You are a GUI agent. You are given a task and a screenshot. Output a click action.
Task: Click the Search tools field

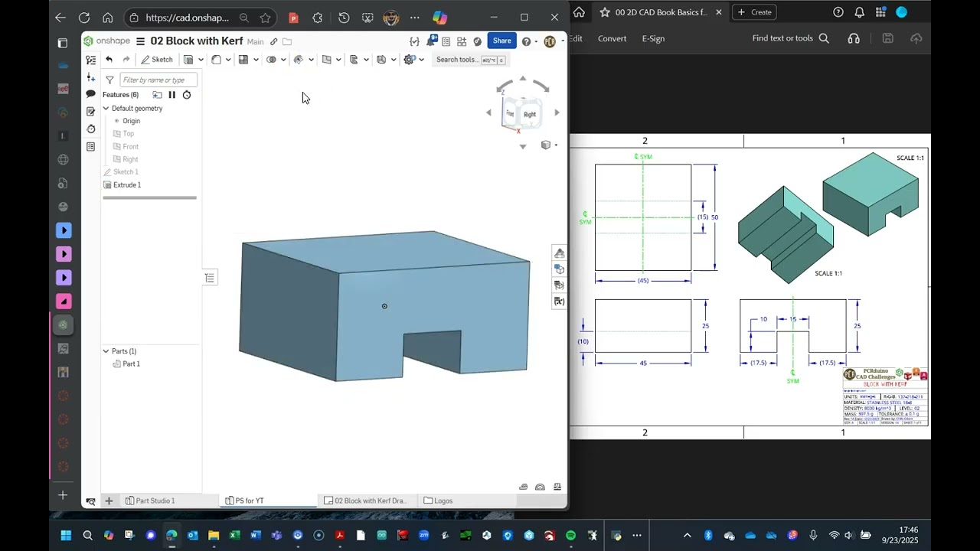(x=471, y=60)
